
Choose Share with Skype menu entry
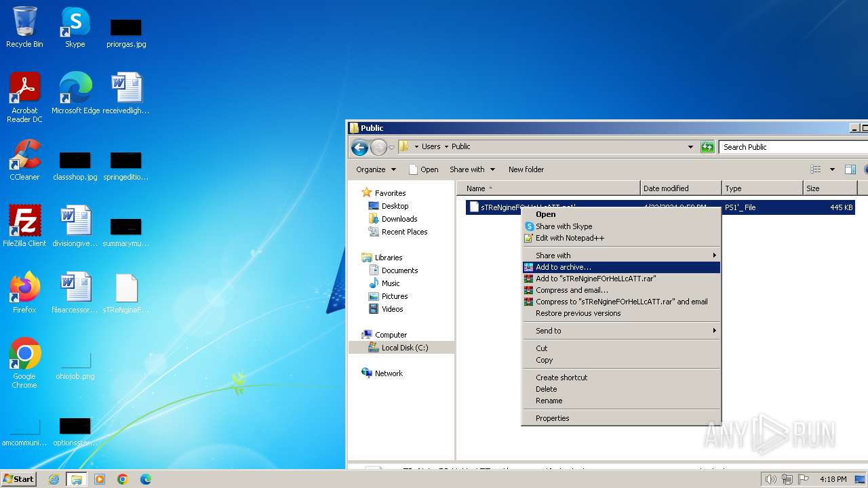pos(620,226)
